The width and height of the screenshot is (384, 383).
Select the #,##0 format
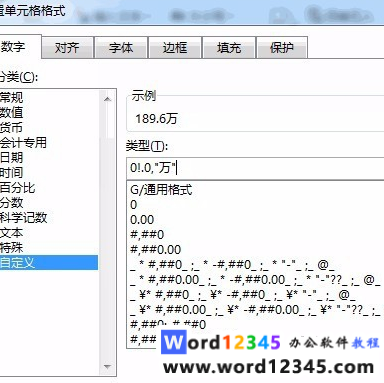[256, 235]
